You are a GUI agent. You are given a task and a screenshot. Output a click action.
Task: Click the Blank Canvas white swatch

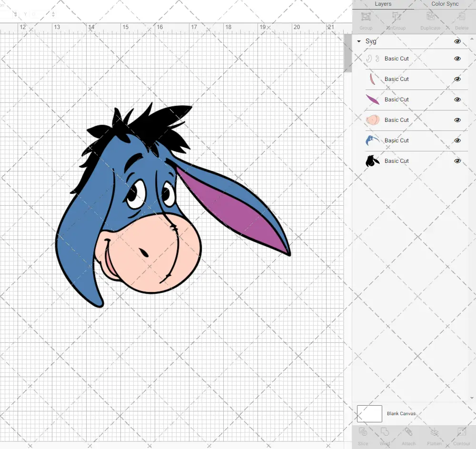pyautogui.click(x=369, y=413)
